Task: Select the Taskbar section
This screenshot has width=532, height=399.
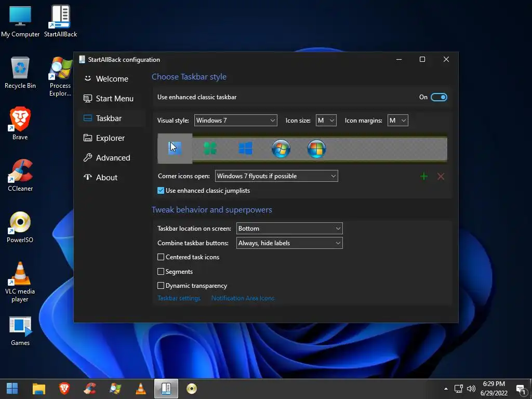Action: pyautogui.click(x=112, y=118)
